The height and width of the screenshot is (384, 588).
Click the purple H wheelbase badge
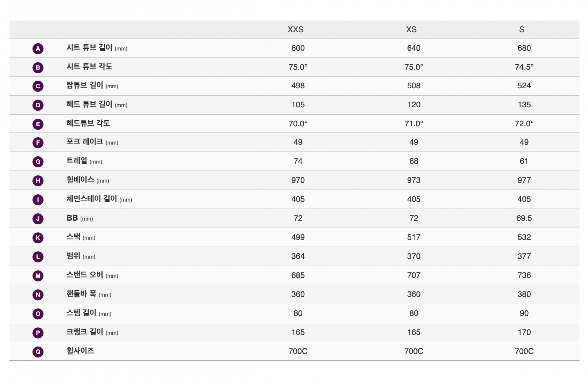(38, 181)
